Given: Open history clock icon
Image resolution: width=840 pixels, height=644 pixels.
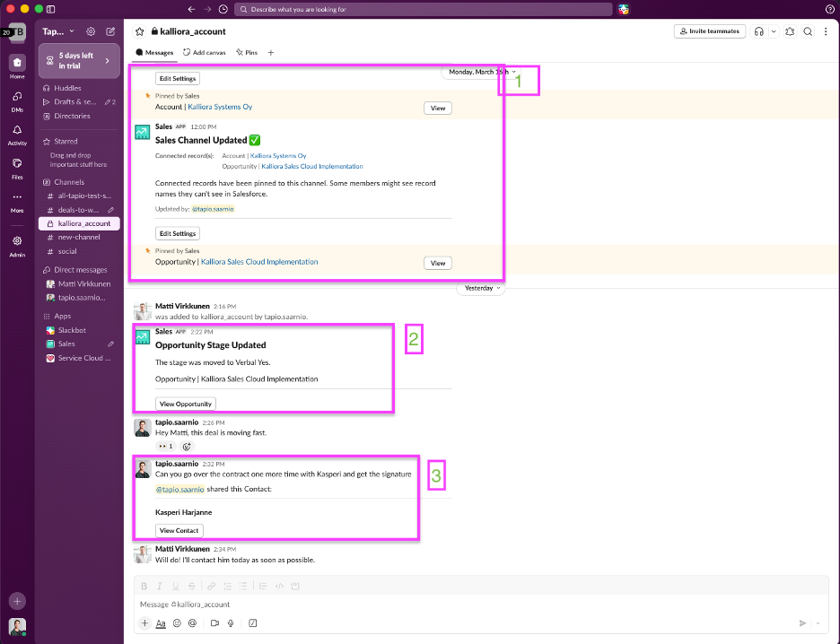Looking at the screenshot, I should pyautogui.click(x=223, y=9).
